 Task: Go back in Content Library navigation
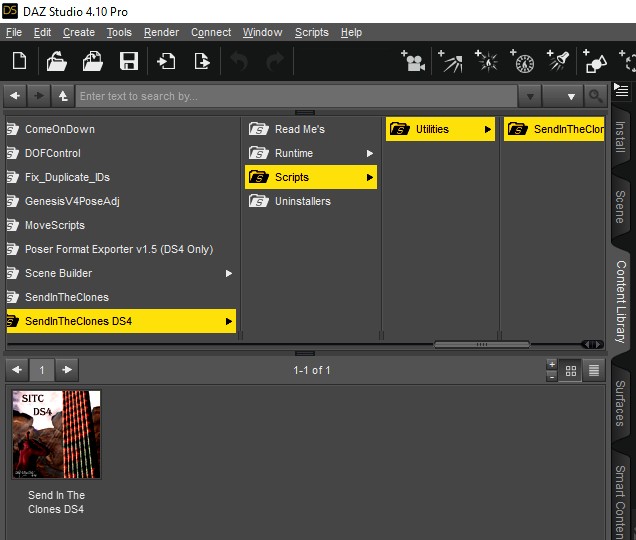[15, 96]
